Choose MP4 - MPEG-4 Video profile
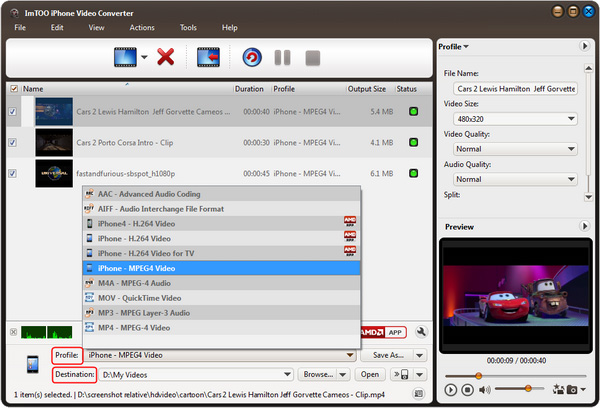This screenshot has height=408, width=600. [x=222, y=328]
